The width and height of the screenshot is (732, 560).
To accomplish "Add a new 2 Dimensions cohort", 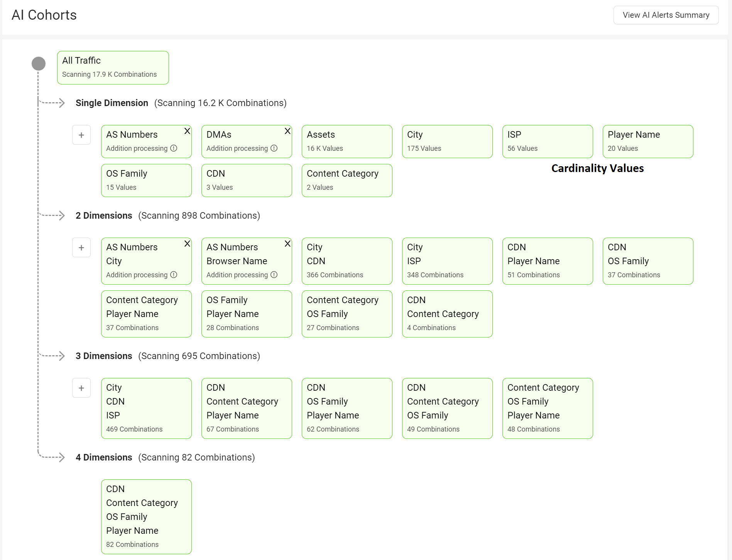I will 81,248.
